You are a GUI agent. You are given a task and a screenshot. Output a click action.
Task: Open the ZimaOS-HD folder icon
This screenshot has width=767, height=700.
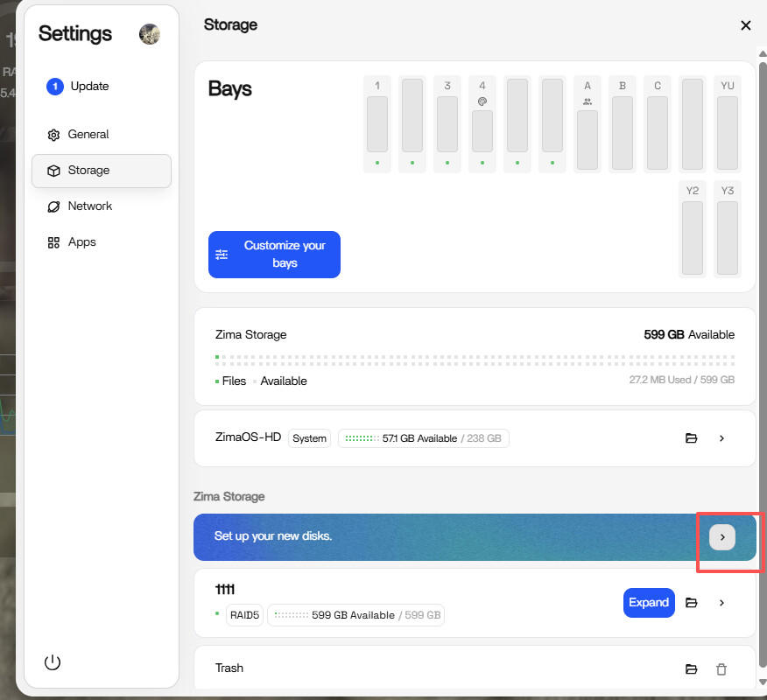pos(691,438)
